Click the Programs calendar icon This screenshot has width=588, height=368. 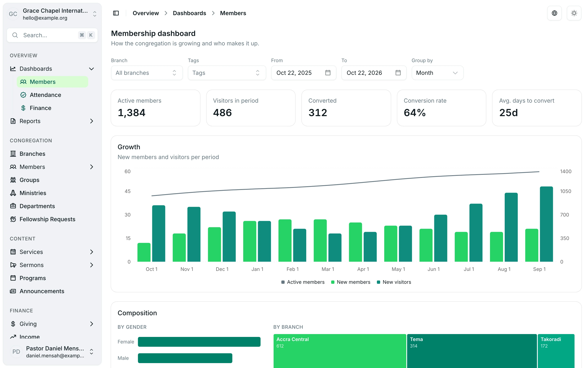(13, 278)
